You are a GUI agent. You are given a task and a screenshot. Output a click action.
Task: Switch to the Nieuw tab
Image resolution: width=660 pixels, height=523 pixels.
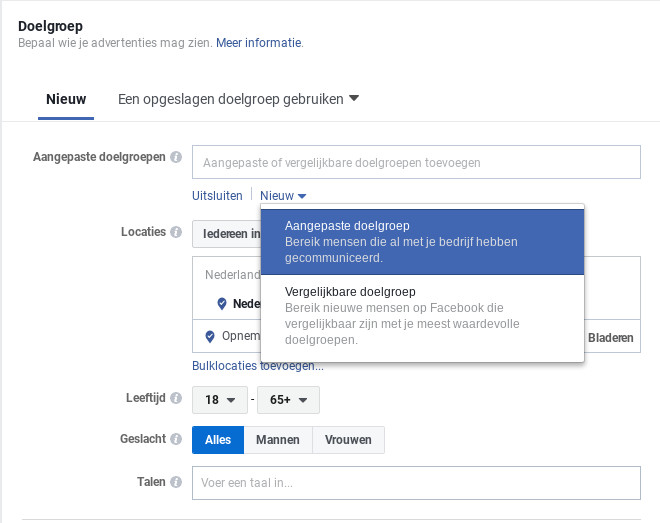pyautogui.click(x=66, y=99)
